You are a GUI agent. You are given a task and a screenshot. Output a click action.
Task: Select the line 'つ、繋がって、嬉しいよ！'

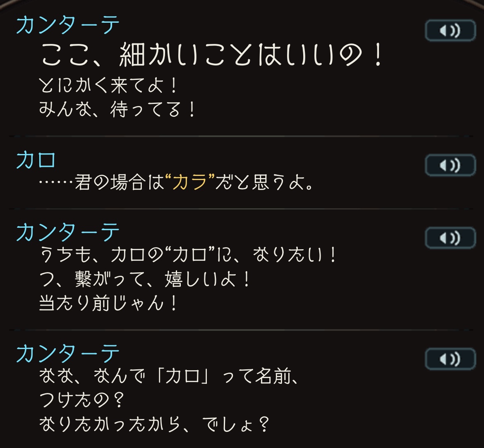[x=144, y=279]
